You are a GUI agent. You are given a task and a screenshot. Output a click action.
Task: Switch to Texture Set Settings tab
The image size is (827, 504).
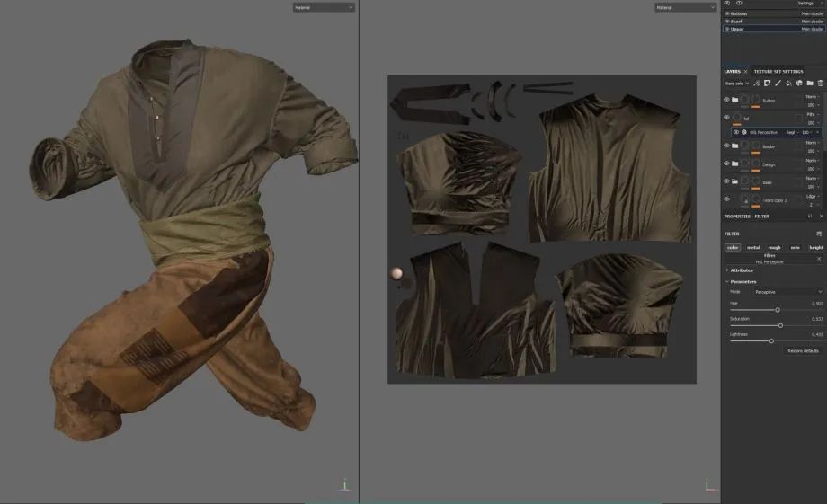(778, 71)
